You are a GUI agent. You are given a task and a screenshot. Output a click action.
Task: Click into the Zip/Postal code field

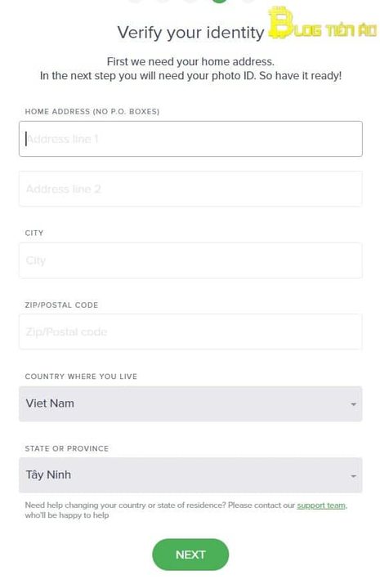point(190,332)
